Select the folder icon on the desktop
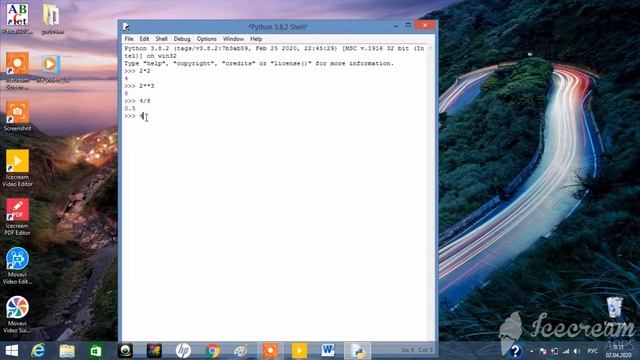 pyautogui.click(x=51, y=19)
